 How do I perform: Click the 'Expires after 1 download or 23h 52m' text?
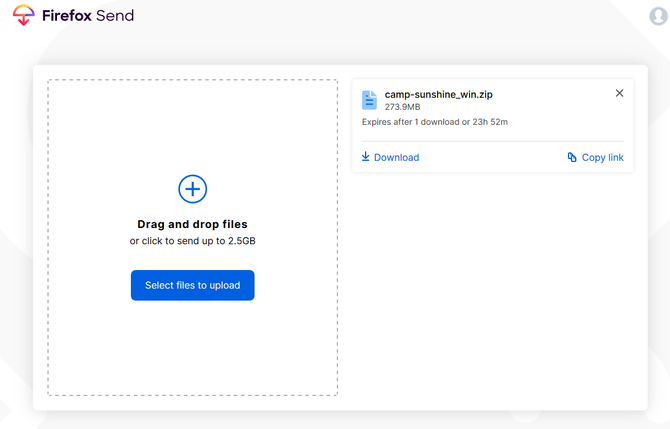pos(435,122)
